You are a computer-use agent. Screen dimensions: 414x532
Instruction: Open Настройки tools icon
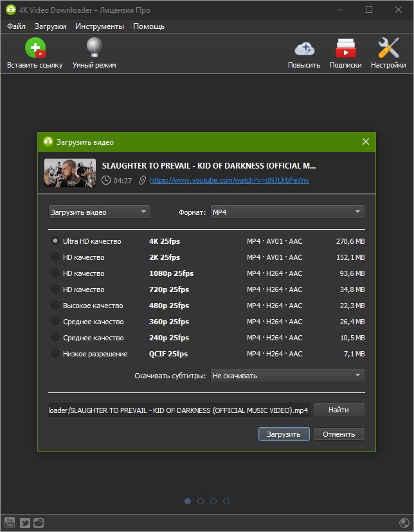[x=388, y=48]
